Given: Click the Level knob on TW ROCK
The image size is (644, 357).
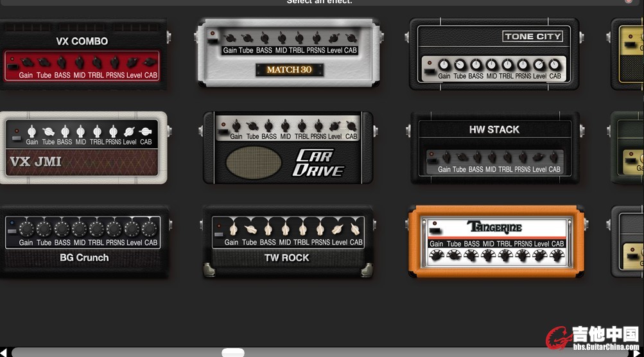Looking at the screenshot, I should click(x=338, y=229).
